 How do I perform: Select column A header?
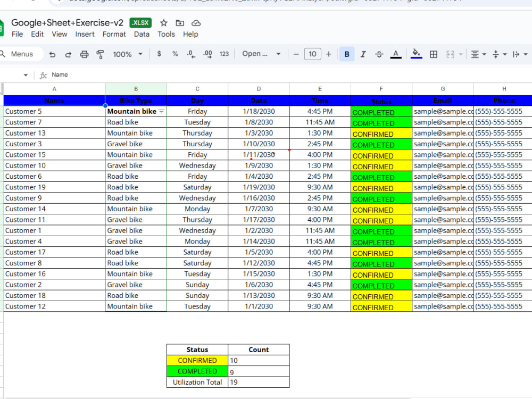pos(54,89)
